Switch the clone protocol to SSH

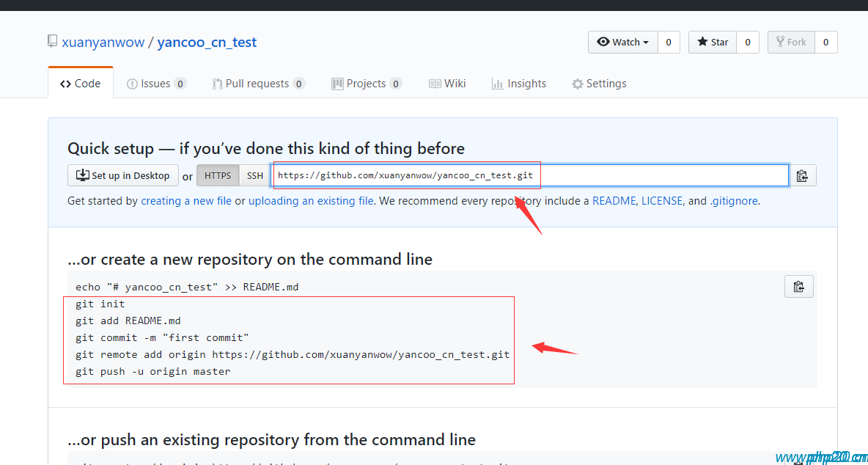pos(255,175)
